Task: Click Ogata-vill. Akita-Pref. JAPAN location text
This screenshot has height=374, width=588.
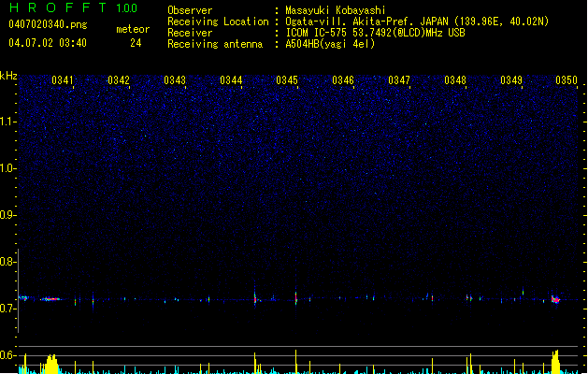Action: [417, 22]
